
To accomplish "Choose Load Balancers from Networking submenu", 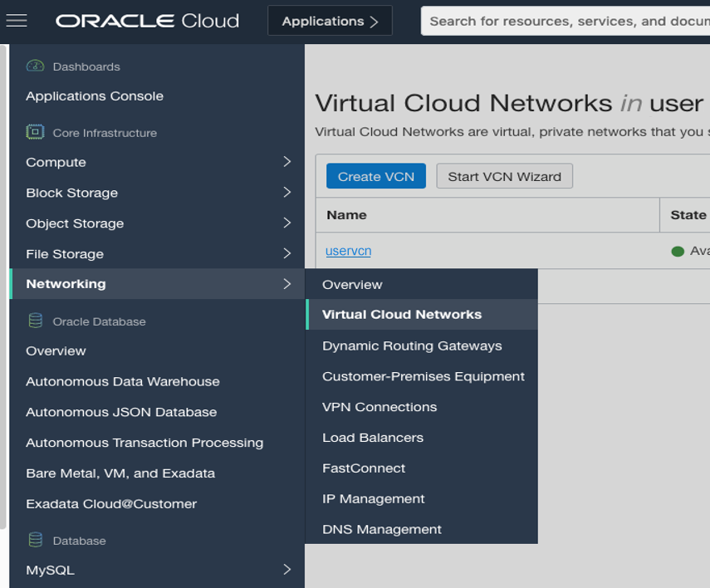I will [x=373, y=438].
